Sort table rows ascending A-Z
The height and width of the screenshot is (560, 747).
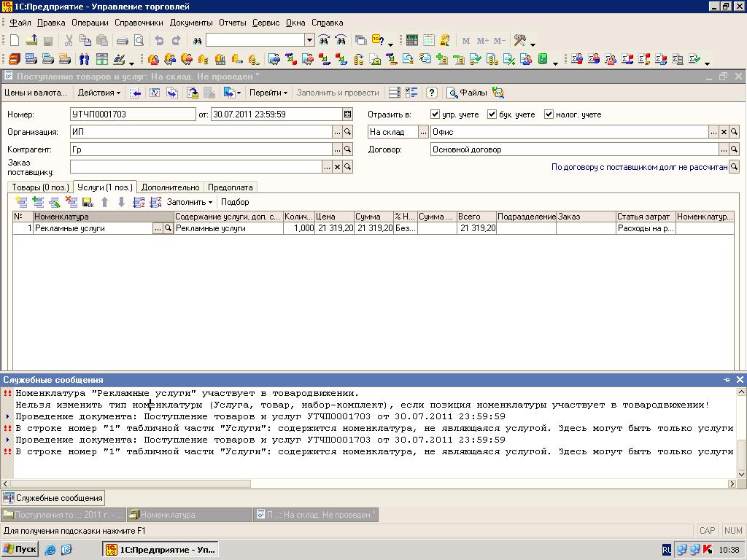click(x=139, y=202)
